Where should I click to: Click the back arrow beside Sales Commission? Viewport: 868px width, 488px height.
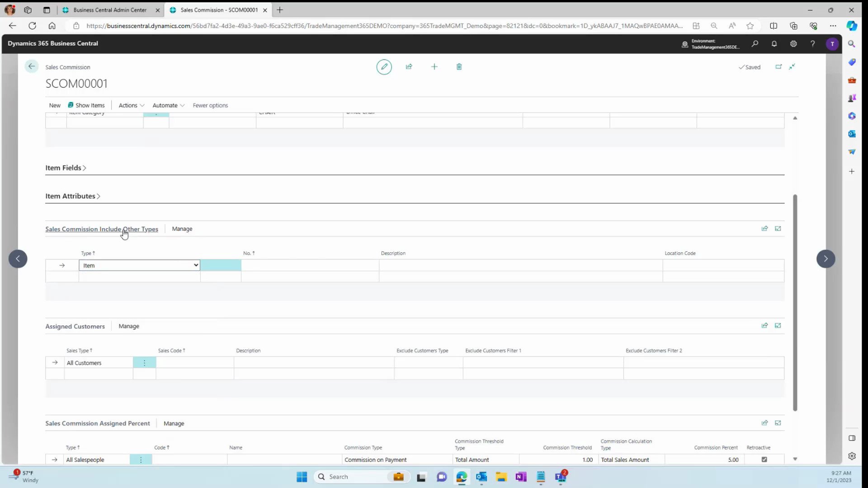coord(31,67)
